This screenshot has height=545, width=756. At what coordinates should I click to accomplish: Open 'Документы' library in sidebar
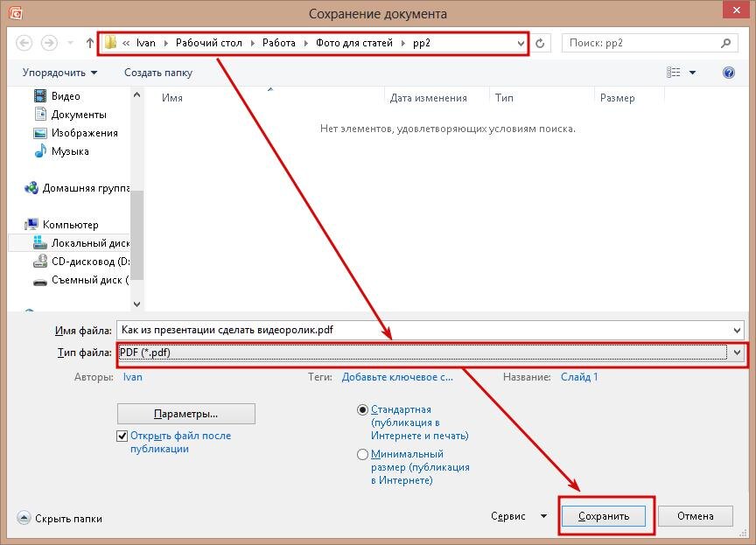[x=70, y=115]
